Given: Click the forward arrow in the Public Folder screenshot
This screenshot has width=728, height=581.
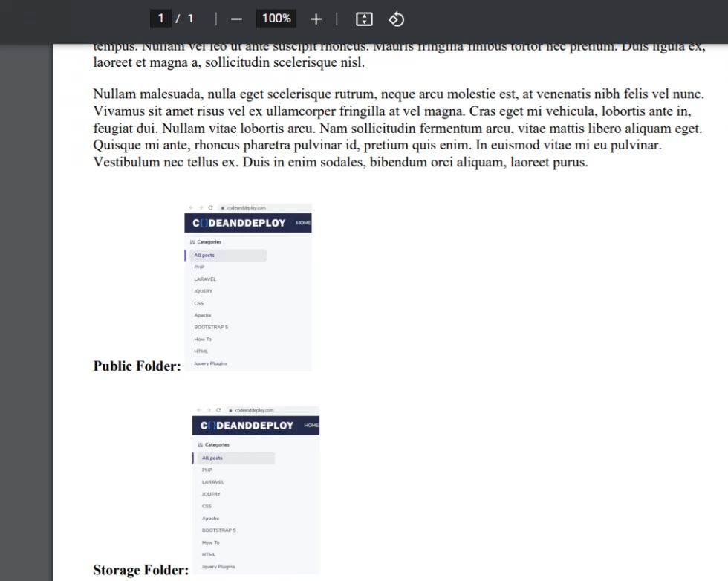Looking at the screenshot, I should (x=201, y=207).
